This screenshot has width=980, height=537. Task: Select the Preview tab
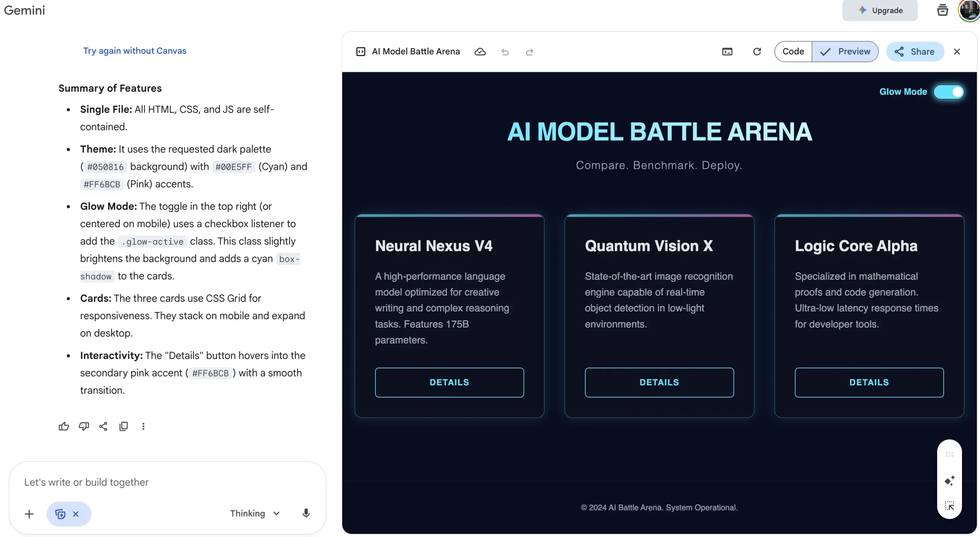[x=845, y=52]
